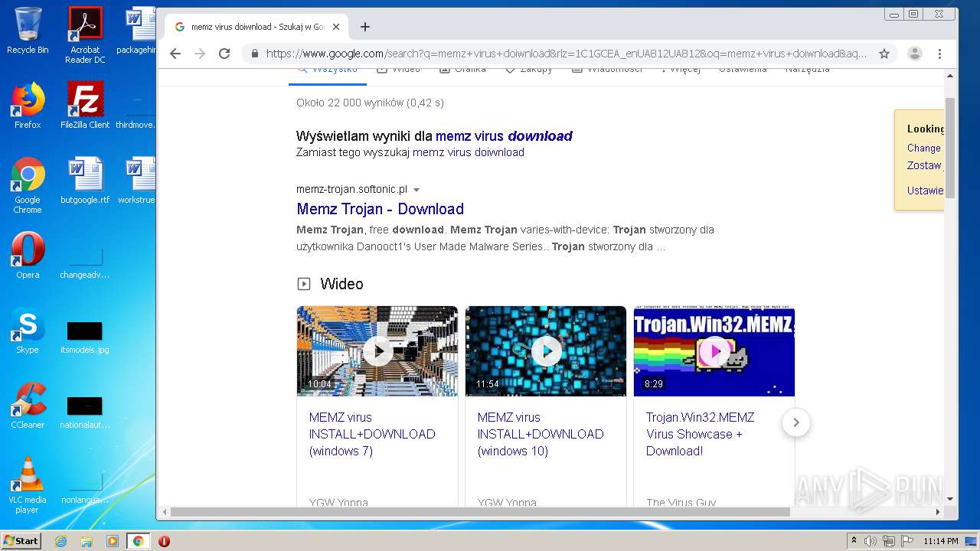Image resolution: width=980 pixels, height=551 pixels.
Task: Open the network tray icon
Action: [890, 541]
